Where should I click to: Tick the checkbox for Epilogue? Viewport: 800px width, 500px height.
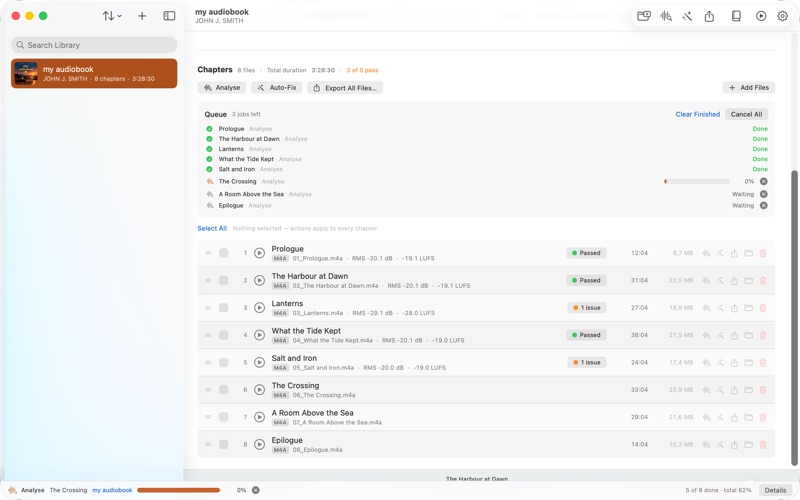(223, 444)
